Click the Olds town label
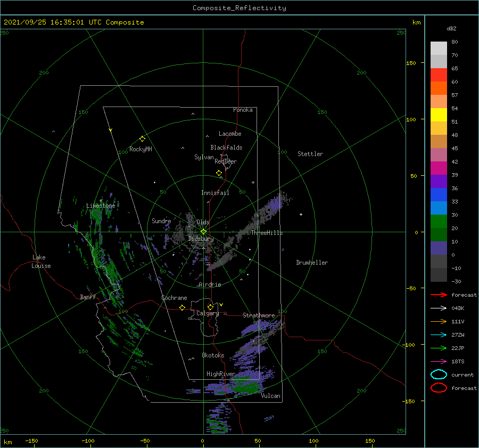 203,222
